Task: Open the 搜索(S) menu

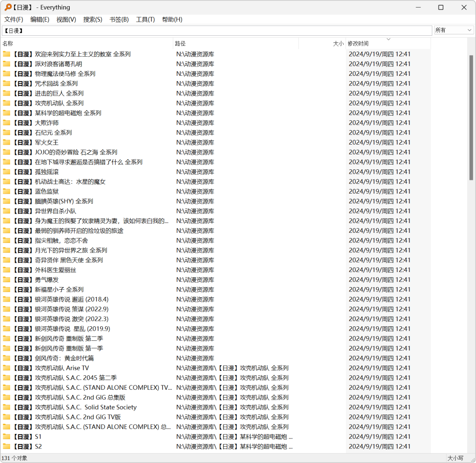Action: click(x=93, y=19)
